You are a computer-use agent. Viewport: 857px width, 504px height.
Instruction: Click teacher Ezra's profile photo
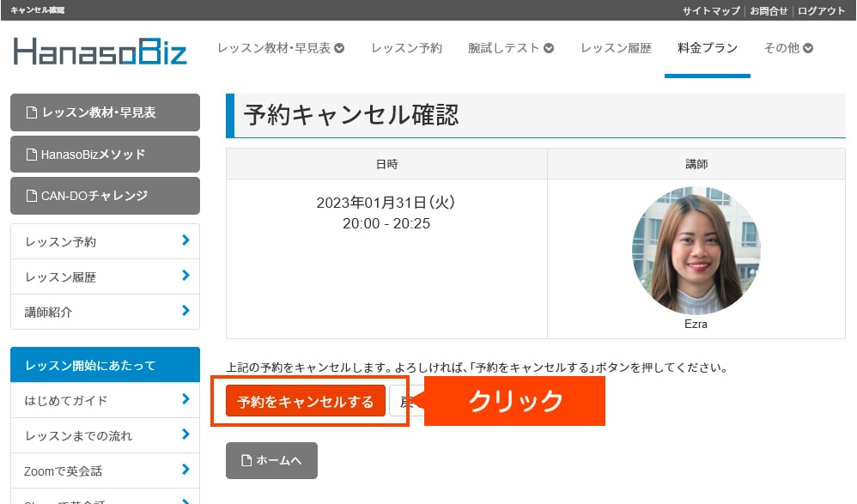[696, 251]
